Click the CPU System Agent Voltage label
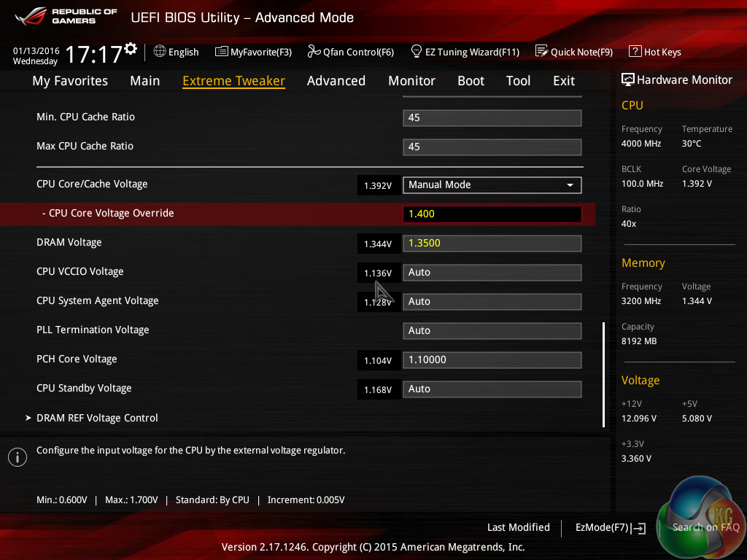 coord(98,301)
